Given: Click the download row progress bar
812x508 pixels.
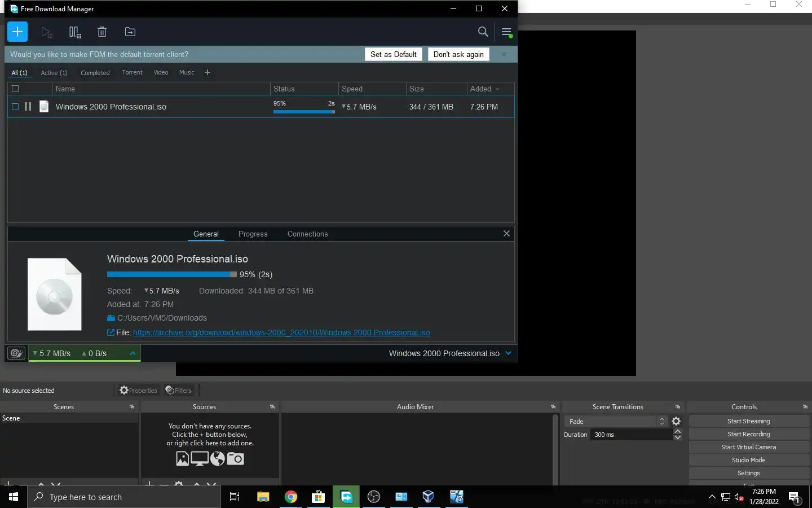Looking at the screenshot, I should pos(304,112).
